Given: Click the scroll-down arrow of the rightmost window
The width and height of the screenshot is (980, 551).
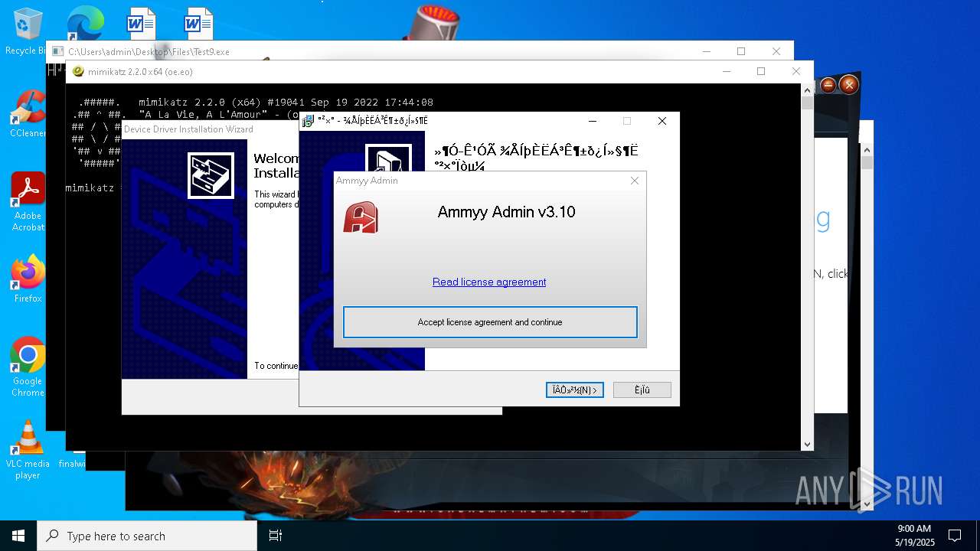Looking at the screenshot, I should [x=867, y=504].
